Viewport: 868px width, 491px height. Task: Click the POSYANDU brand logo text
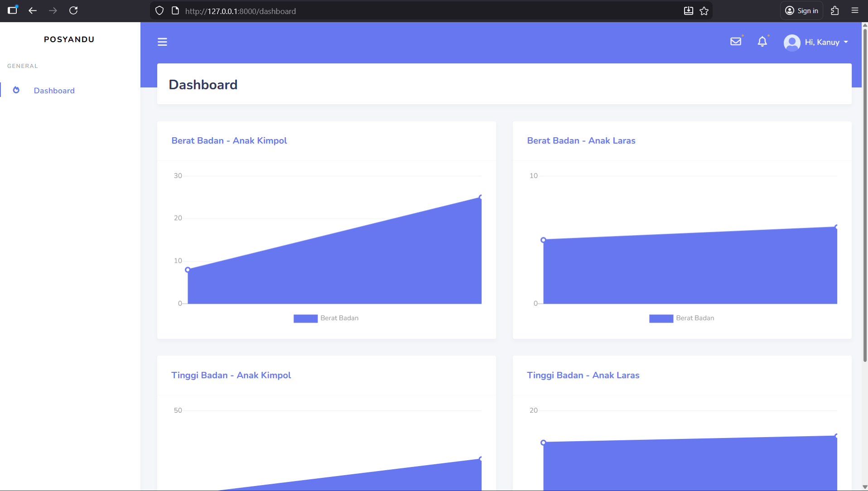69,39
